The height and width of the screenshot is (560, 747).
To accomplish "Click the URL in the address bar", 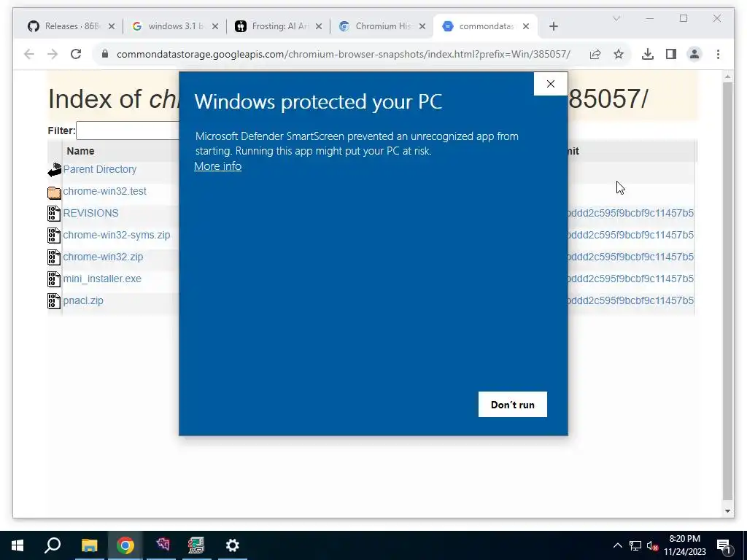I will coord(343,54).
